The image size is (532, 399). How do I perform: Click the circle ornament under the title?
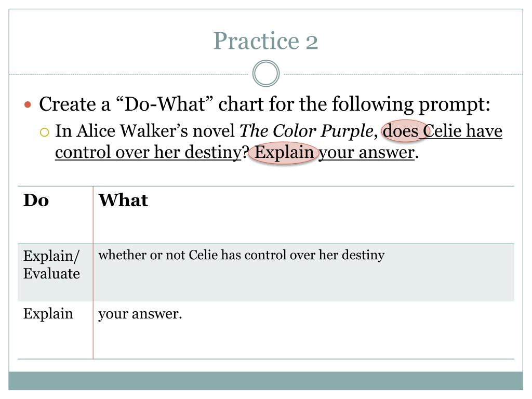(266, 73)
